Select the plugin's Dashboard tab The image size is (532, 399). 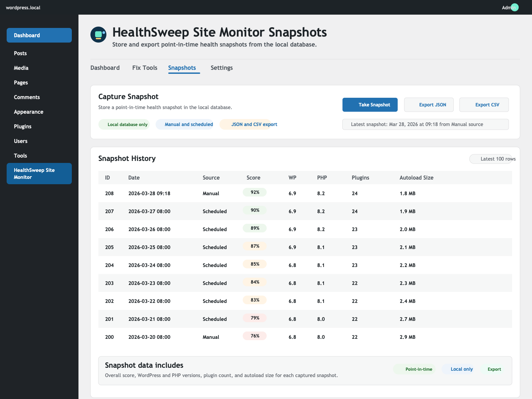tap(105, 68)
